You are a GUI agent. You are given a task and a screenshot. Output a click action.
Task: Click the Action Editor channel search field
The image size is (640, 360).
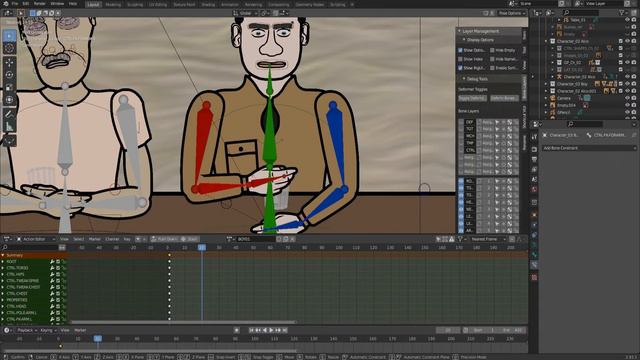pyautogui.click(x=30, y=248)
